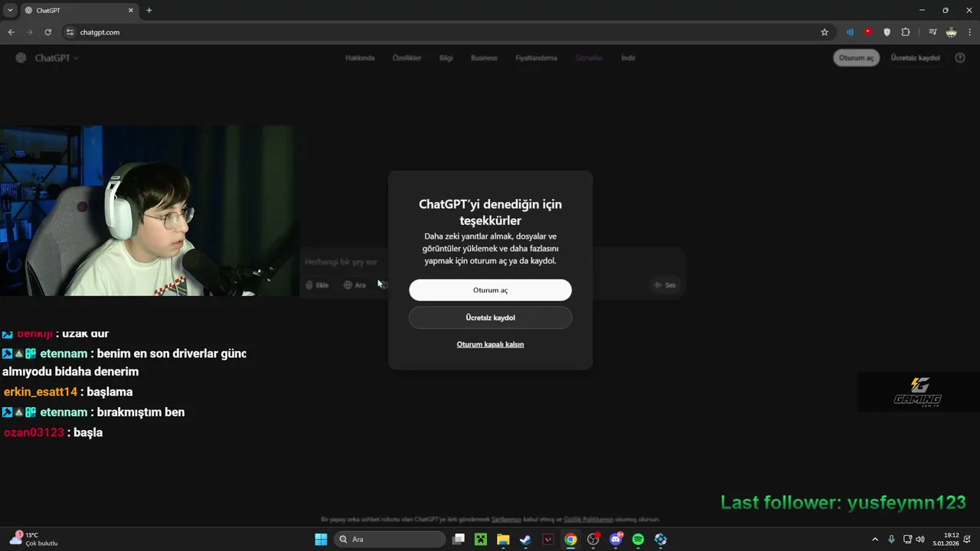
Task: Click the taskbar Ara search box
Action: (390, 540)
